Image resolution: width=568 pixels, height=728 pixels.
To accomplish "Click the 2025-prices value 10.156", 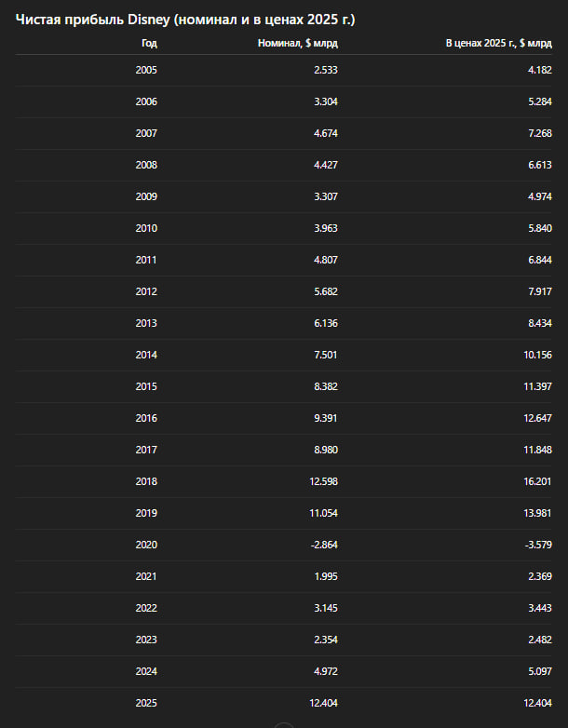I will click(535, 355).
